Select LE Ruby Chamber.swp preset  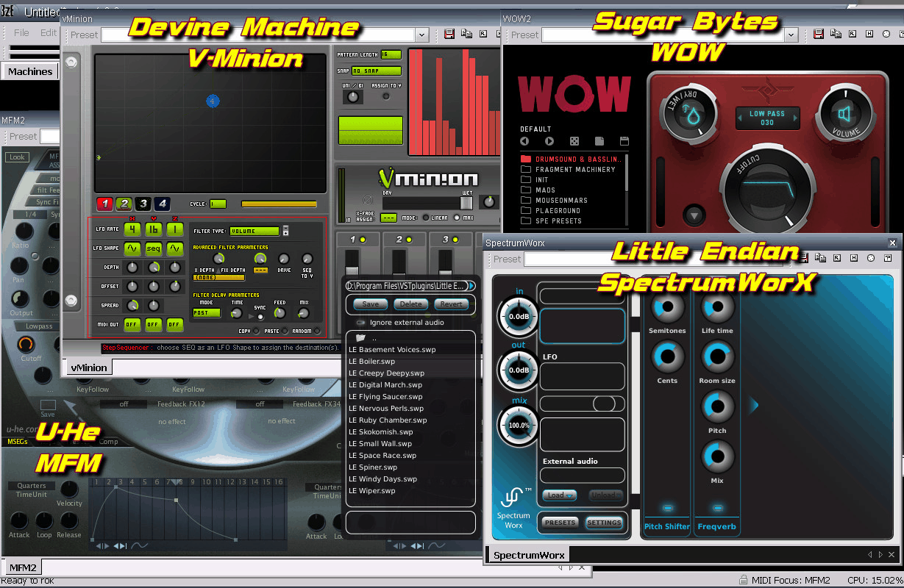click(388, 420)
